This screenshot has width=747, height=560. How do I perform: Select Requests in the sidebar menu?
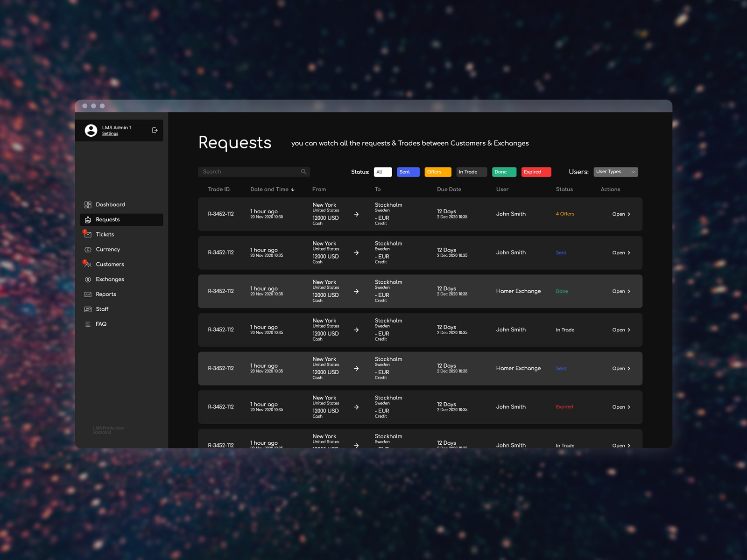(x=108, y=220)
